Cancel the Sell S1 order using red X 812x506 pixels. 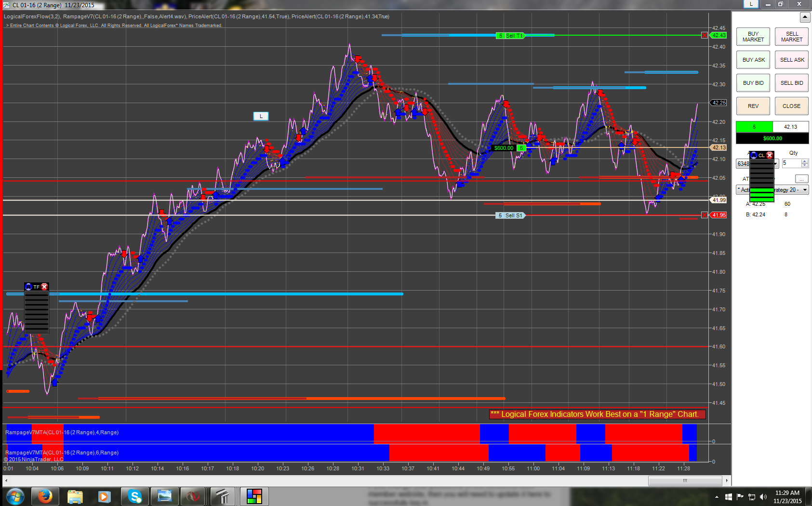(705, 215)
